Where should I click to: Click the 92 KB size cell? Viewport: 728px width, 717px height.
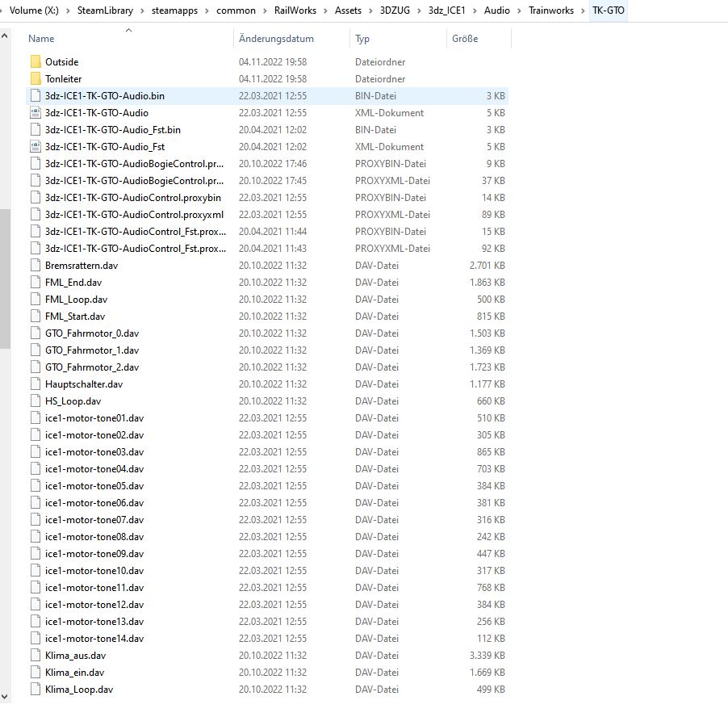pyautogui.click(x=493, y=249)
